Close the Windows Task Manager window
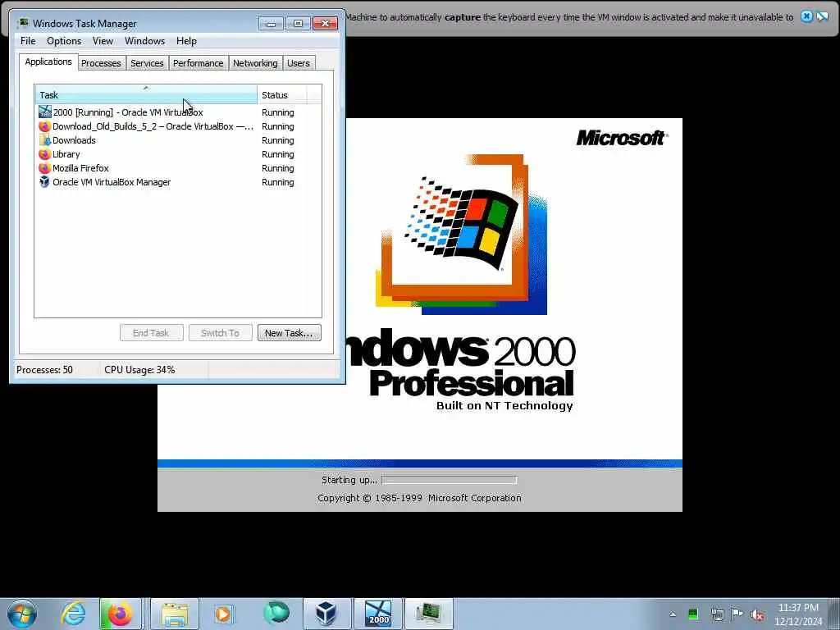840x630 pixels. [x=325, y=23]
